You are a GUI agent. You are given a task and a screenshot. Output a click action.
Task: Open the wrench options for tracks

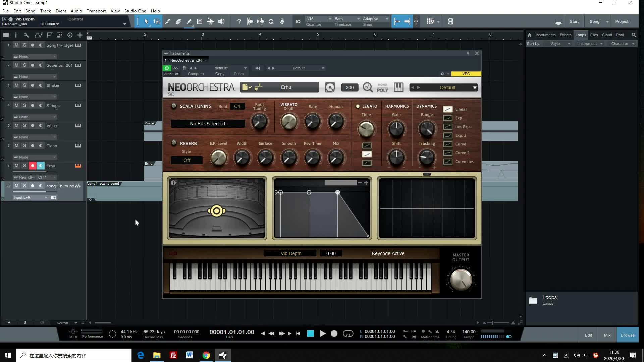pos(26,35)
